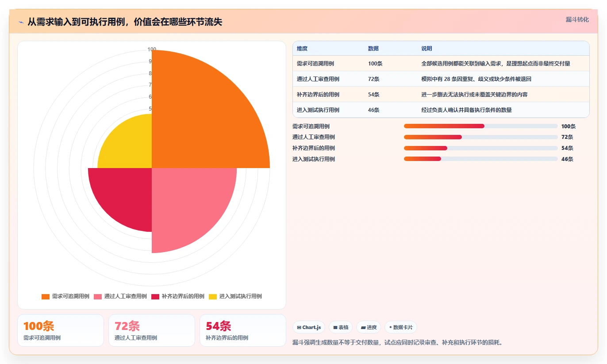Click the orange legend color box
This screenshot has height=364, width=607.
pos(46,297)
